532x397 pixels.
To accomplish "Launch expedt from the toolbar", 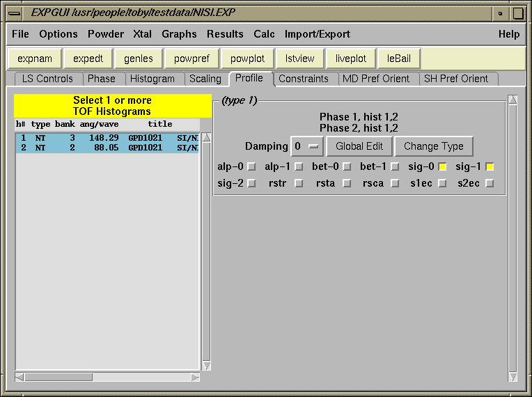I will pyautogui.click(x=88, y=59).
